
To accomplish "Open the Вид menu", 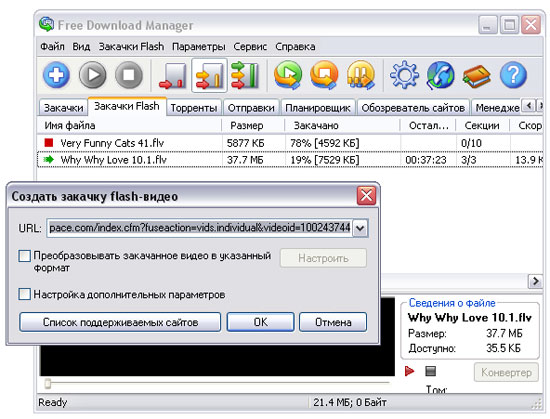I will [x=81, y=46].
